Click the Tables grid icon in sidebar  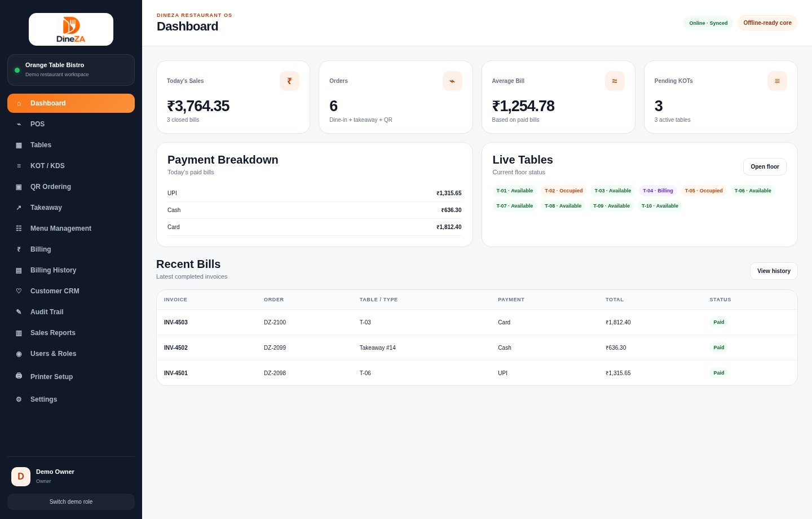(x=19, y=145)
